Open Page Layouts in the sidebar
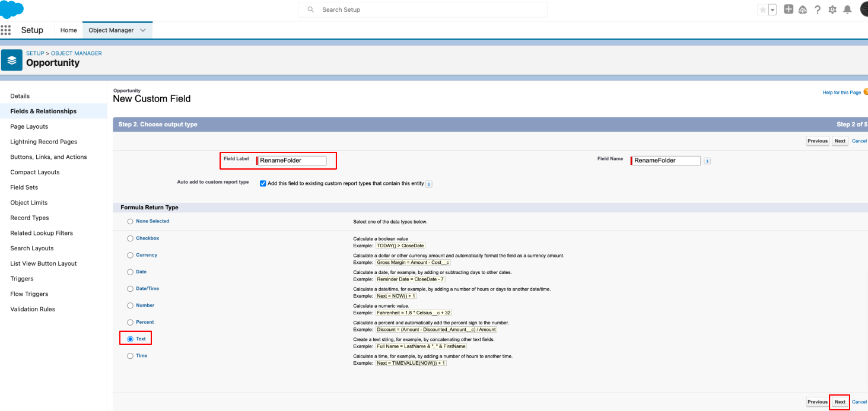The height and width of the screenshot is (411, 868). click(29, 126)
